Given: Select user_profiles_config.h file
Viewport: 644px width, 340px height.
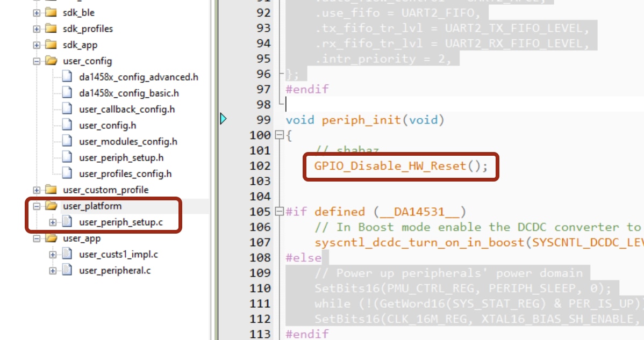Looking at the screenshot, I should 125,174.
